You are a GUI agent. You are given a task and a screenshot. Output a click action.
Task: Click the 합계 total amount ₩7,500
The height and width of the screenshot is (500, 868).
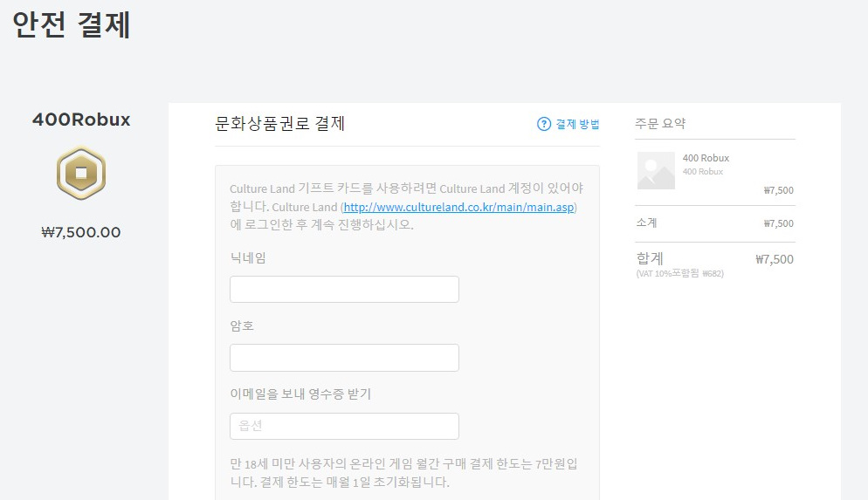click(x=774, y=259)
